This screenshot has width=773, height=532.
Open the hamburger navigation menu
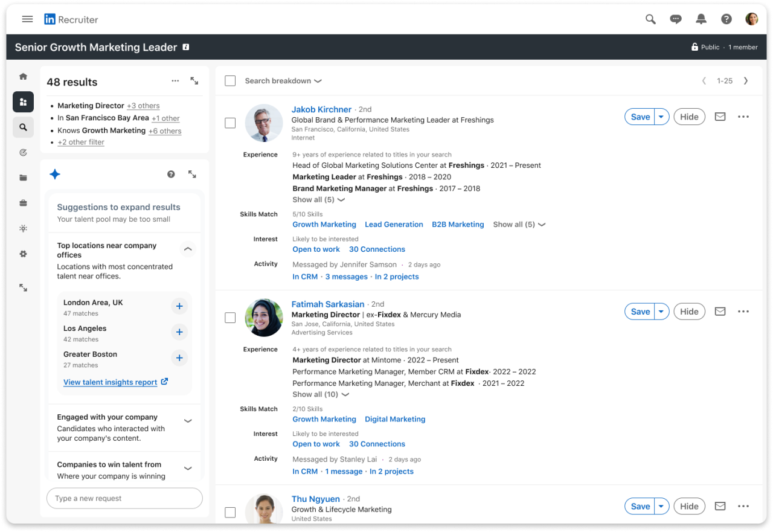tap(27, 19)
